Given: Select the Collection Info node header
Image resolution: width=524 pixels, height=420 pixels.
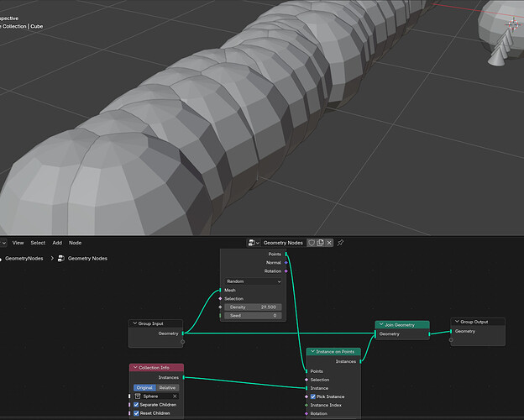Looking at the screenshot, I should [x=156, y=368].
